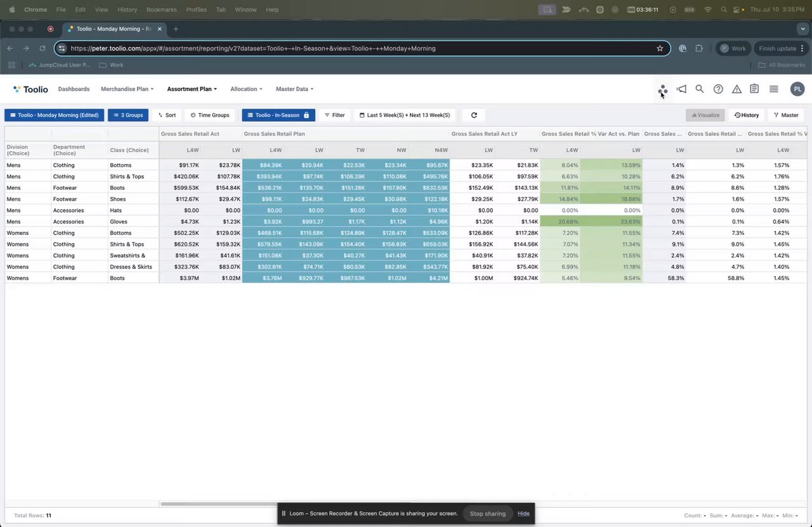This screenshot has height=527, width=812.
Task: Open the Finish update Chrome menu
Action: point(780,48)
